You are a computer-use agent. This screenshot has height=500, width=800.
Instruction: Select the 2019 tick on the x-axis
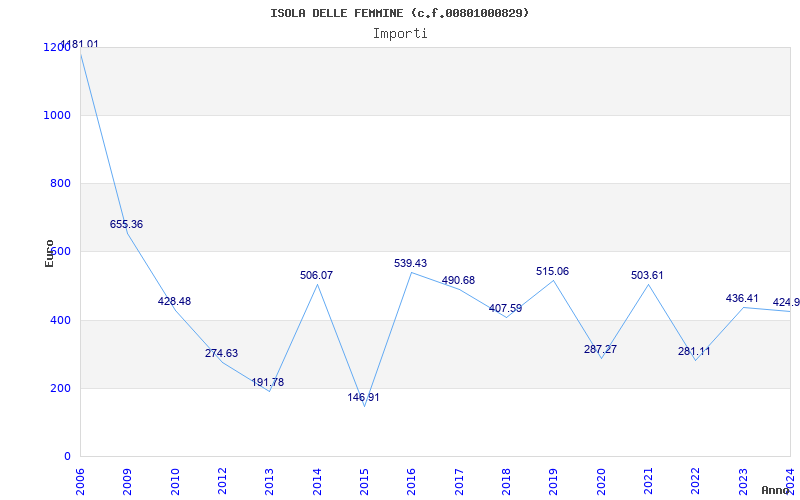554,480
